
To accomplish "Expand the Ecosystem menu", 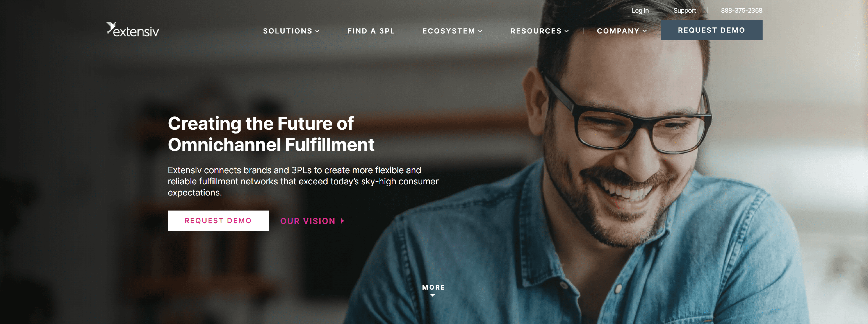I will [x=452, y=31].
